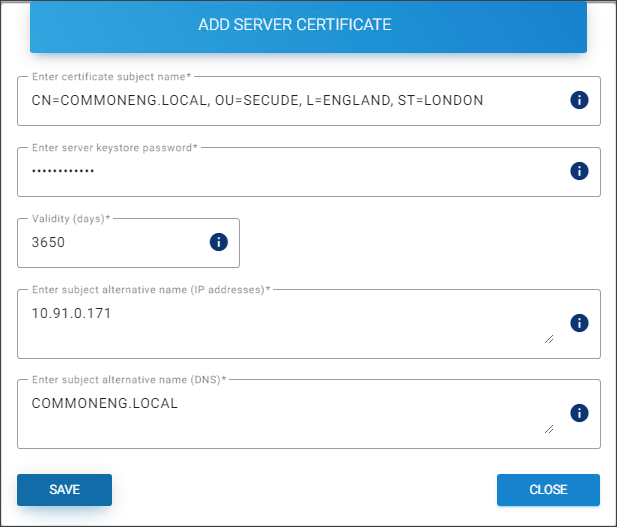Select the validity value 3650
Screen dimensions: 617x527
(48, 242)
